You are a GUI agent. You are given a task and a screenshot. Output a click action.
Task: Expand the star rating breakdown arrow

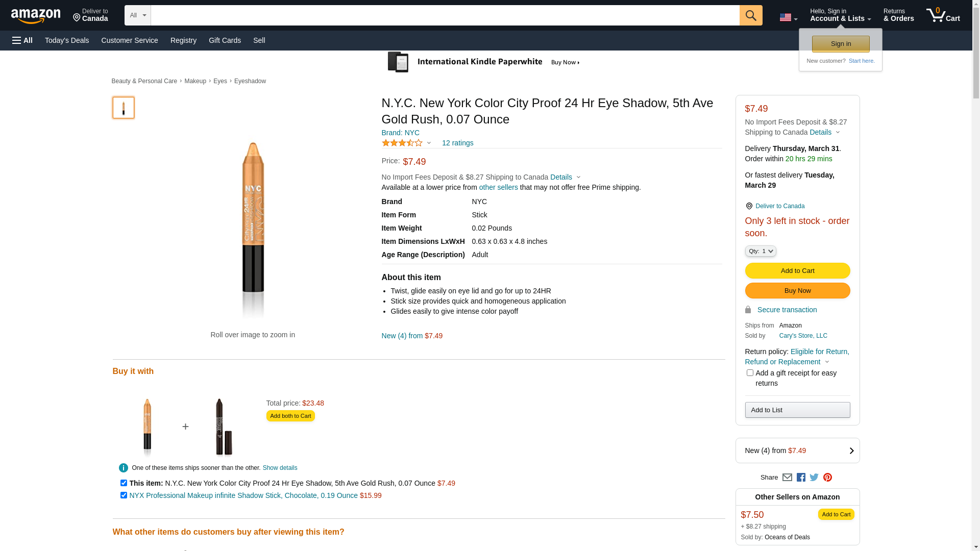tap(429, 143)
